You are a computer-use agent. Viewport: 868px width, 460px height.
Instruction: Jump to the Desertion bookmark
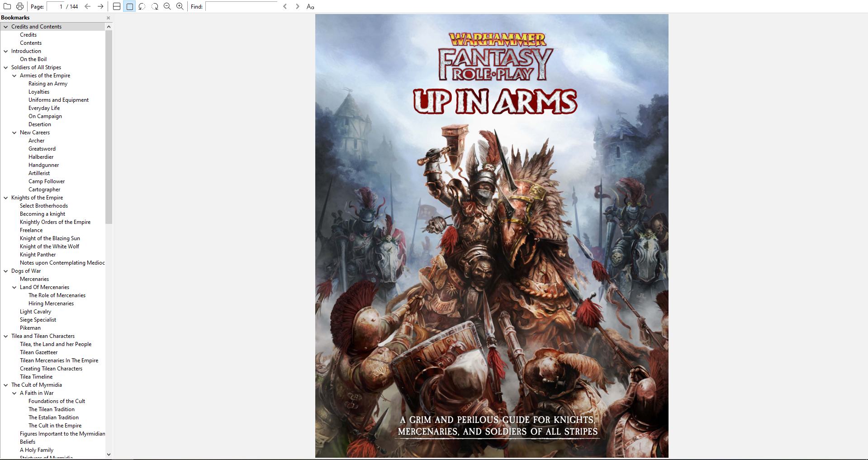[40, 124]
